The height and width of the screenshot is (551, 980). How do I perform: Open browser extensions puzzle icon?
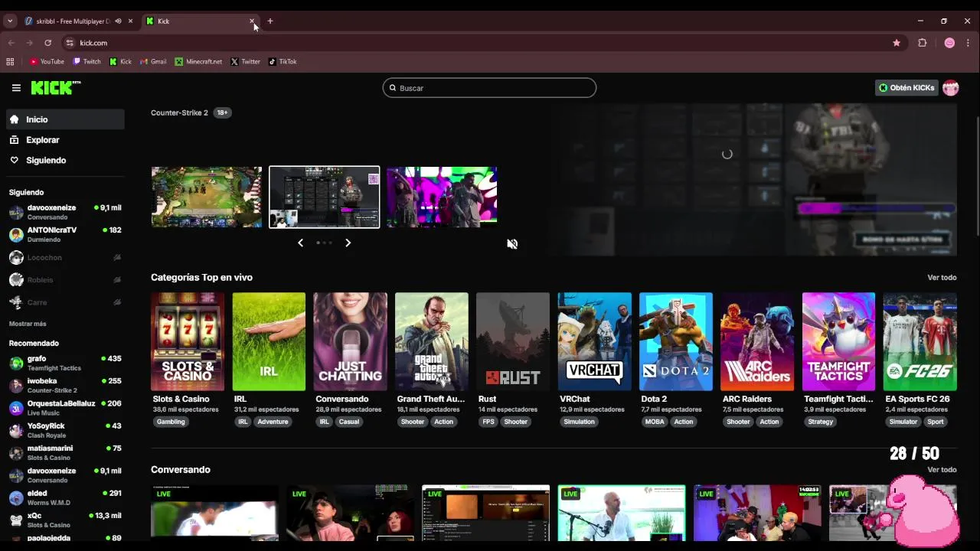(x=922, y=43)
